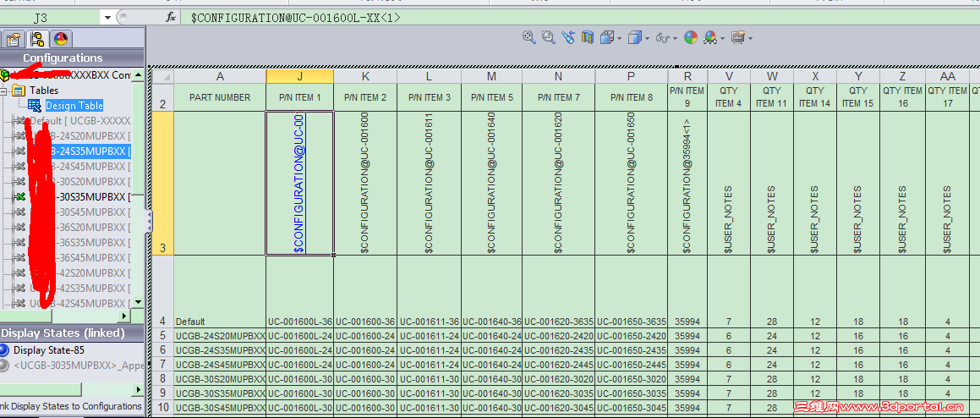Image resolution: width=980 pixels, height=418 pixels.
Task: Click the Configurations panel title
Action: click(63, 58)
